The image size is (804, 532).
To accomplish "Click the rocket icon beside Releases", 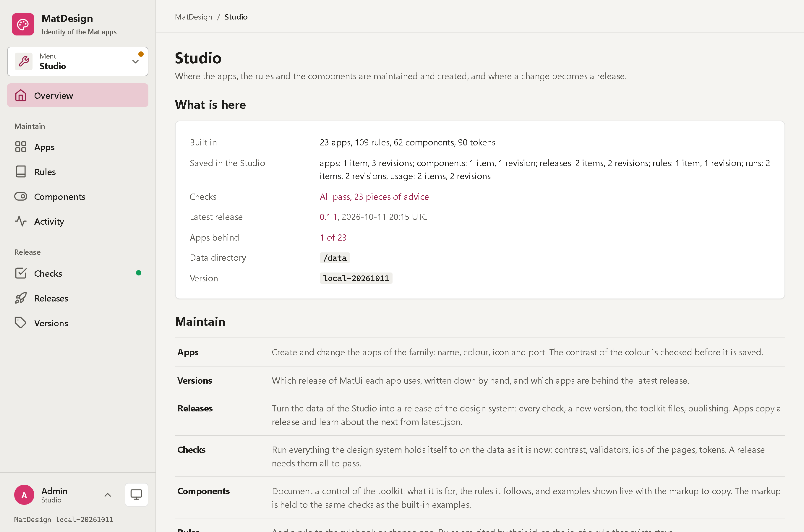I will 21,298.
